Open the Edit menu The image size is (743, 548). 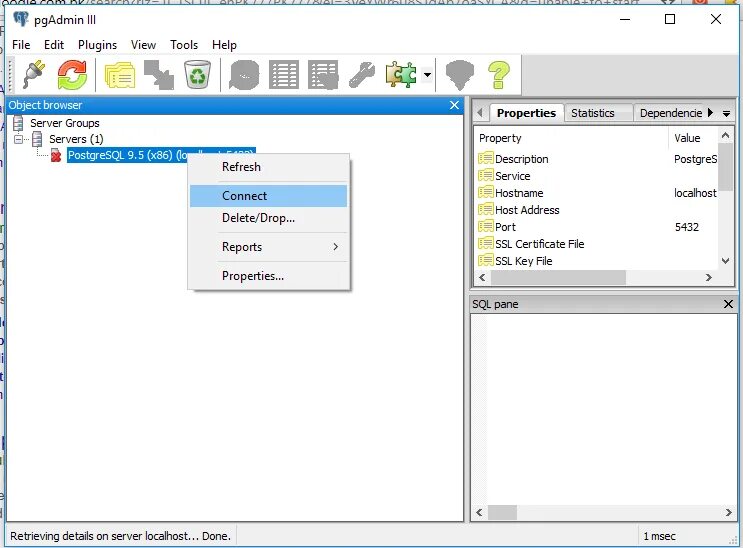(x=54, y=45)
